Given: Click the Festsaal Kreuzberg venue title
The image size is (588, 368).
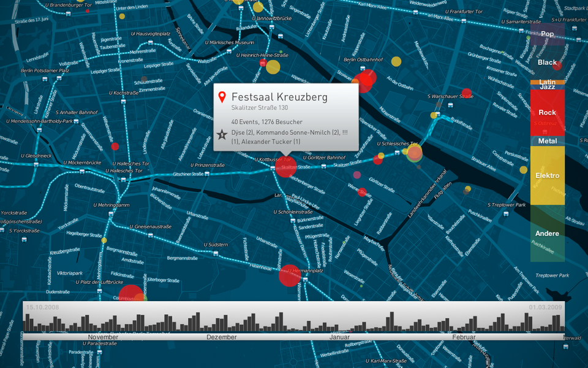Looking at the screenshot, I should point(279,97).
